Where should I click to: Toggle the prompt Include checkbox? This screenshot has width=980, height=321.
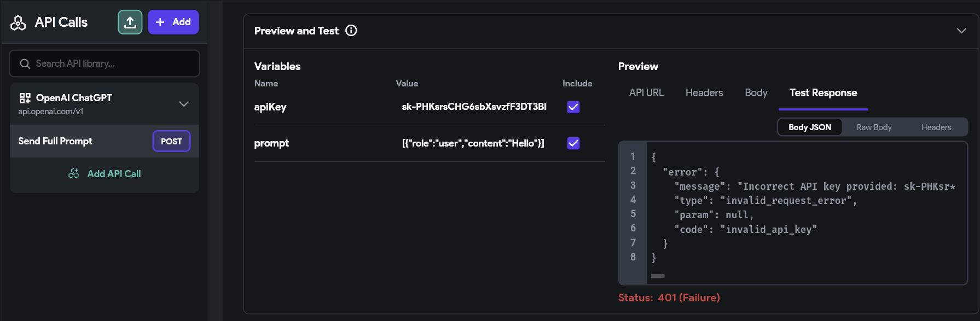(573, 143)
